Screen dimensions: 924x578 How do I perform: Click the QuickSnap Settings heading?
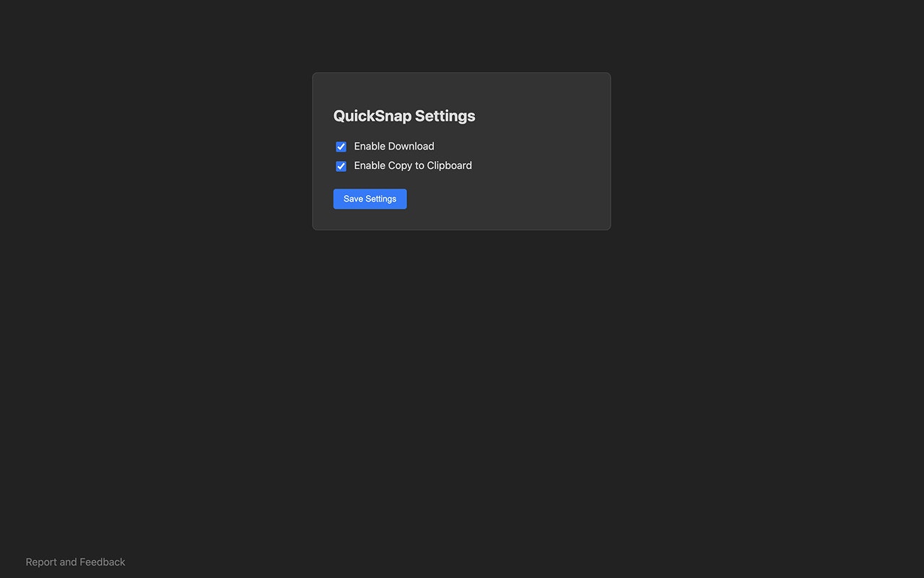[x=404, y=116]
